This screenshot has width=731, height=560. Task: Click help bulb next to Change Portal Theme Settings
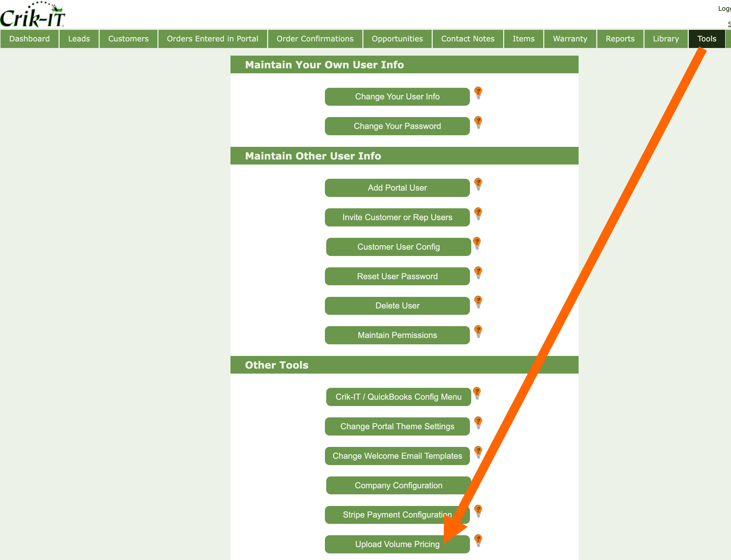pyautogui.click(x=478, y=422)
